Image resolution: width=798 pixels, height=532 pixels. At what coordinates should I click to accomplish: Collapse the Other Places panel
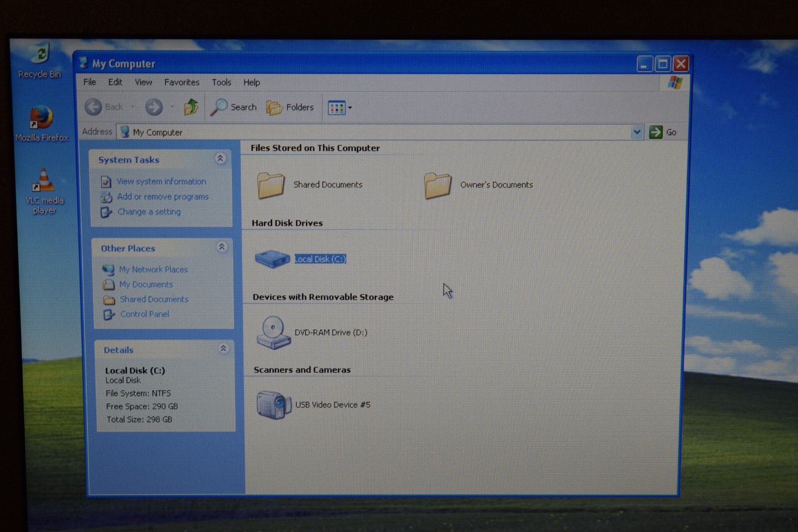coord(221,247)
